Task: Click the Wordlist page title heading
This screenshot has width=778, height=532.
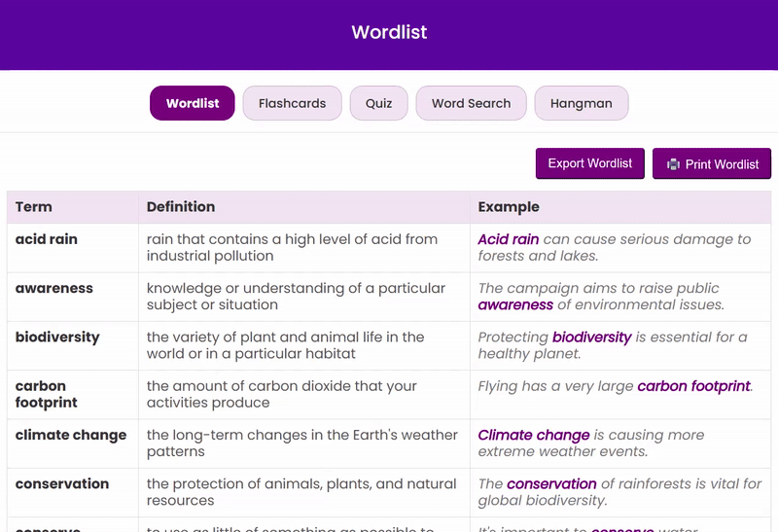Action: pos(389,32)
